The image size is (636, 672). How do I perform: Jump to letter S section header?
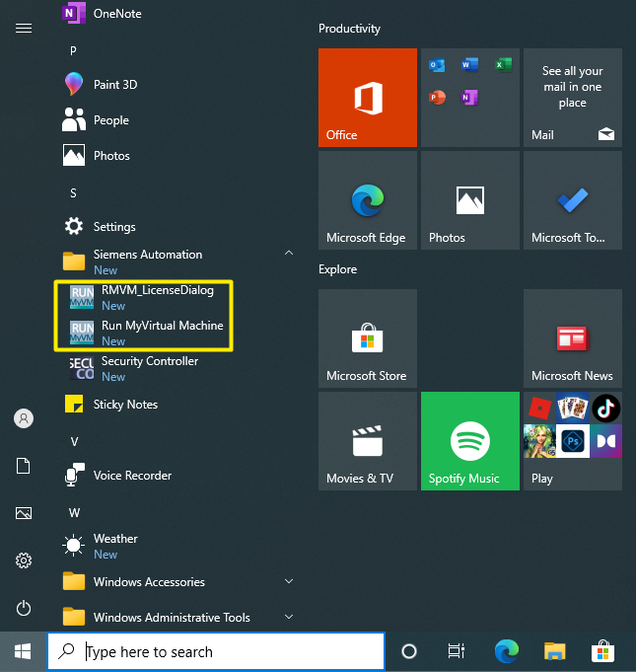click(73, 193)
